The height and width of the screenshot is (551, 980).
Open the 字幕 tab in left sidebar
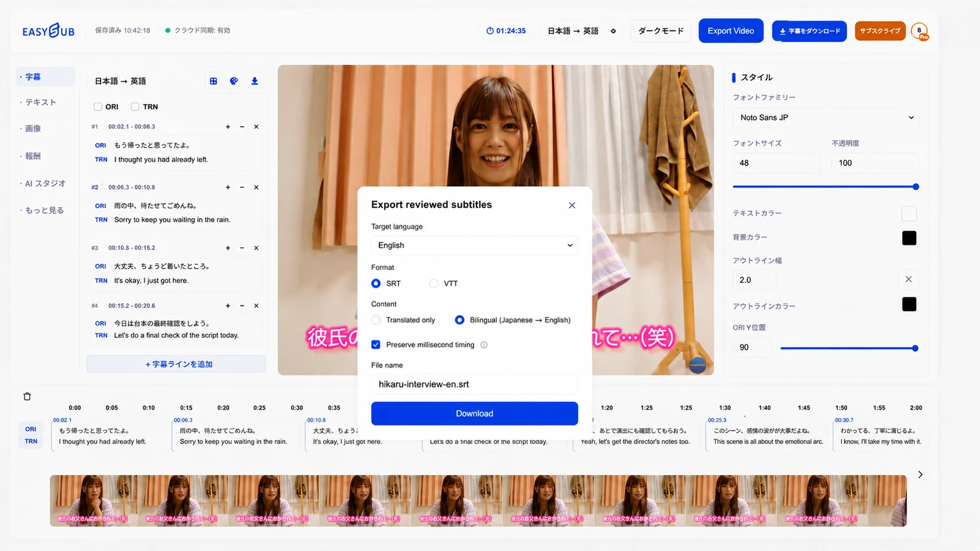(45, 77)
